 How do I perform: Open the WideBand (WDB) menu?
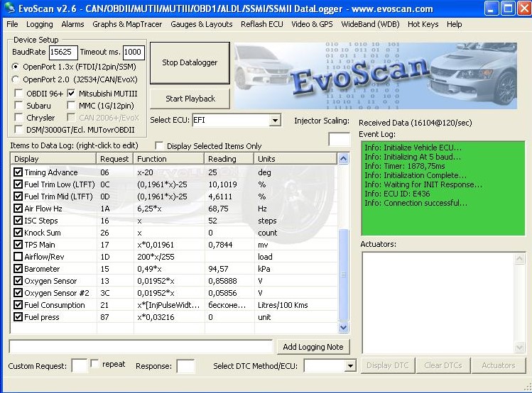(370, 24)
